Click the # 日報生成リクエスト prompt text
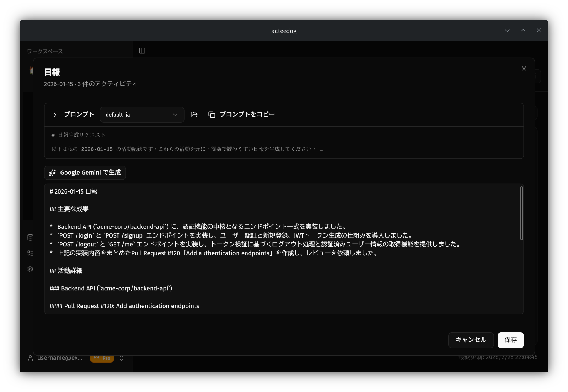Image resolution: width=568 pixels, height=392 pixels. [x=78, y=135]
